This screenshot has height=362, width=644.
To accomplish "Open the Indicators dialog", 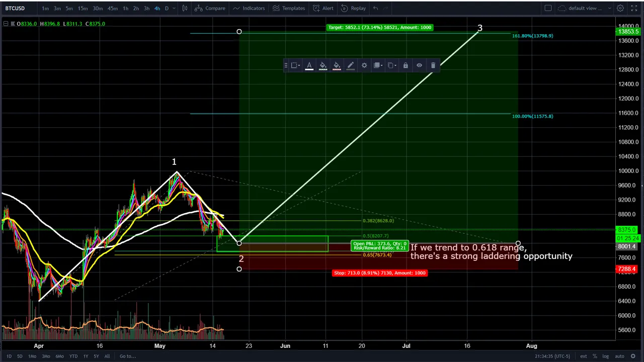I will tap(249, 8).
